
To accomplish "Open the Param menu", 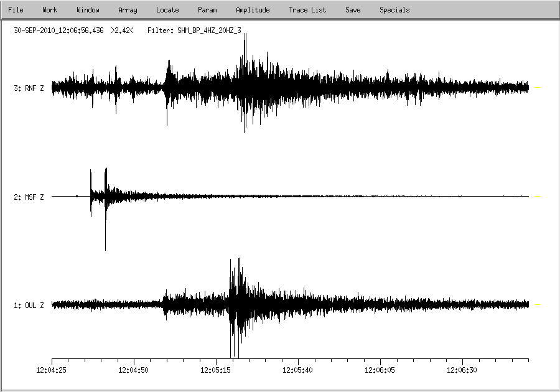I will click(x=207, y=10).
